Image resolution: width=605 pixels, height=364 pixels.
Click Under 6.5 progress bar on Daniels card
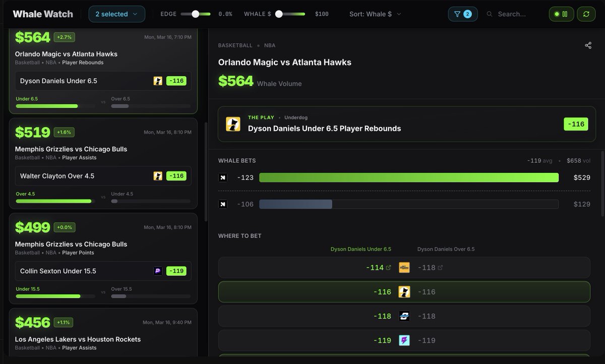point(55,106)
